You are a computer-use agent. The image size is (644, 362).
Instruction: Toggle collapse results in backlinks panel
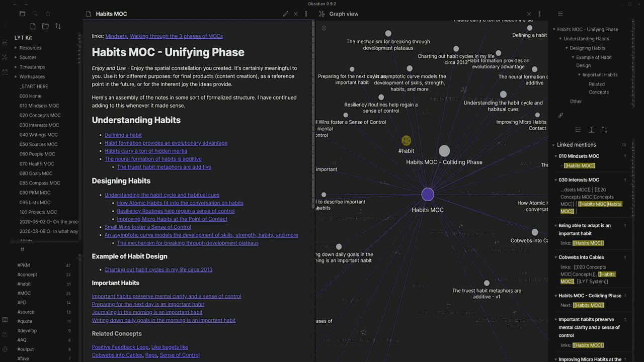(578, 130)
